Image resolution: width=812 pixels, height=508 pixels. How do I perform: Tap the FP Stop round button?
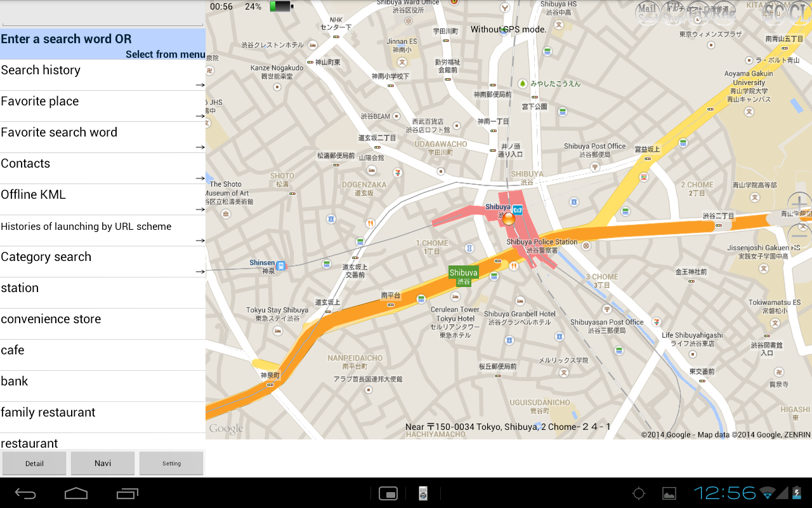(x=674, y=13)
